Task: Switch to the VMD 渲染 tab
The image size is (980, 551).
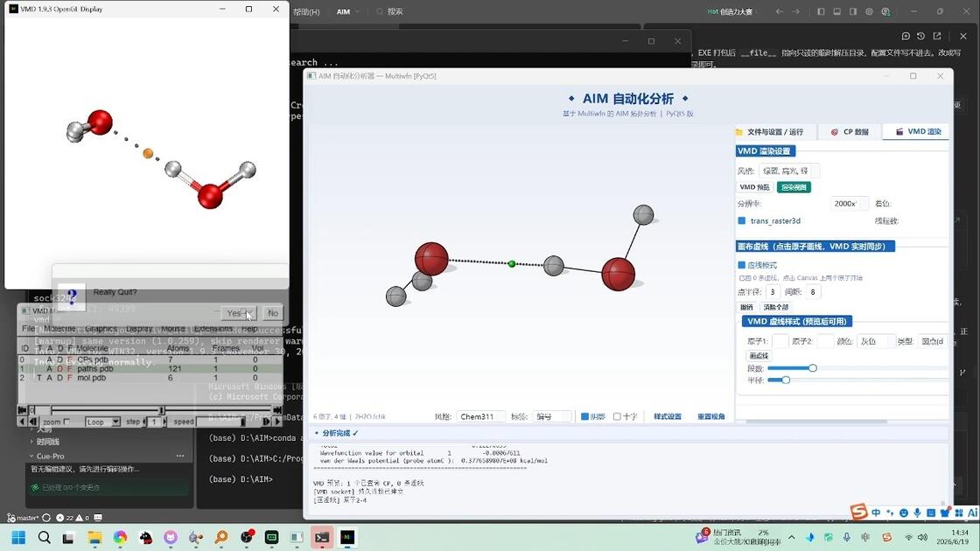Action: [x=918, y=132]
